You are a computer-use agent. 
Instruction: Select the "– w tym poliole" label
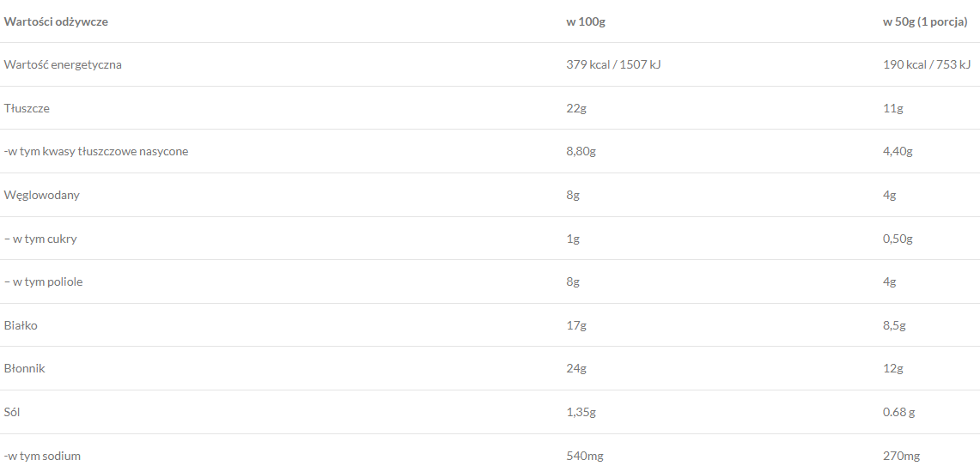click(x=44, y=281)
